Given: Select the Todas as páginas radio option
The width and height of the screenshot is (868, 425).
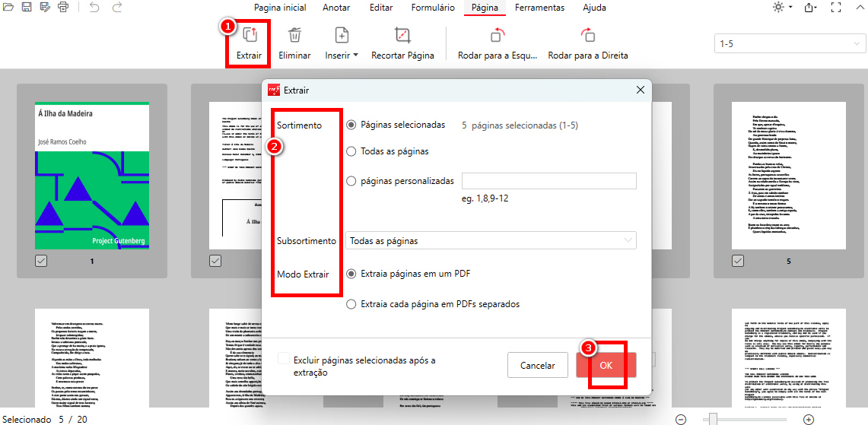Looking at the screenshot, I should pos(351,151).
